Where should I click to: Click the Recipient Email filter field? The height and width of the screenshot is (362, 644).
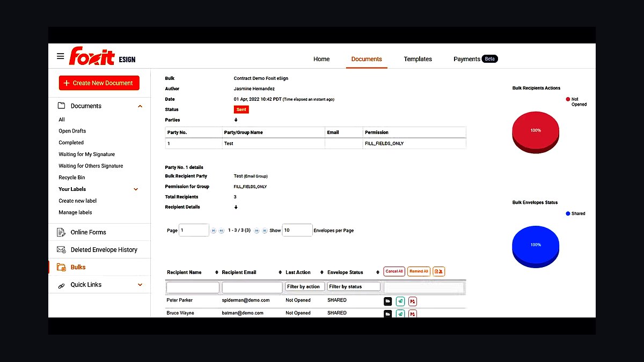pyautogui.click(x=252, y=287)
